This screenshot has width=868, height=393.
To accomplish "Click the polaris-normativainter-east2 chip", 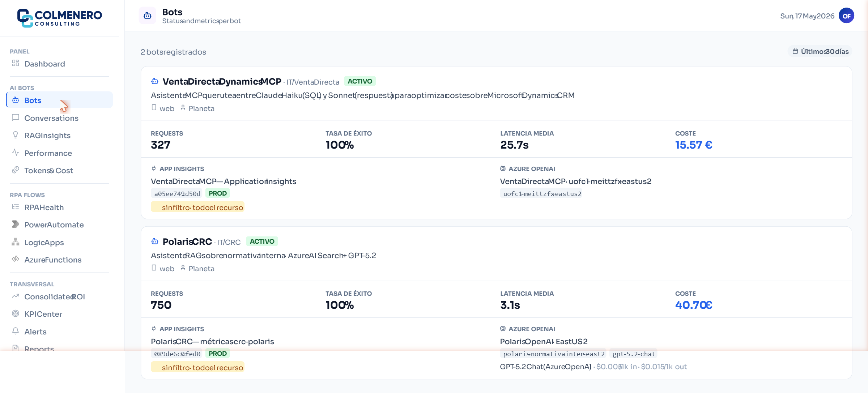I will point(553,354).
